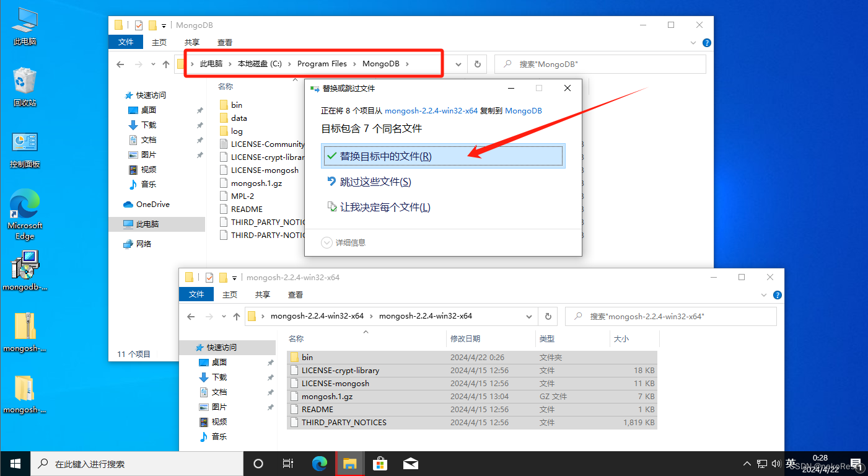Image resolution: width=868 pixels, height=476 pixels.
Task: Open address history dropdown in mongosh window
Action: coord(529,316)
